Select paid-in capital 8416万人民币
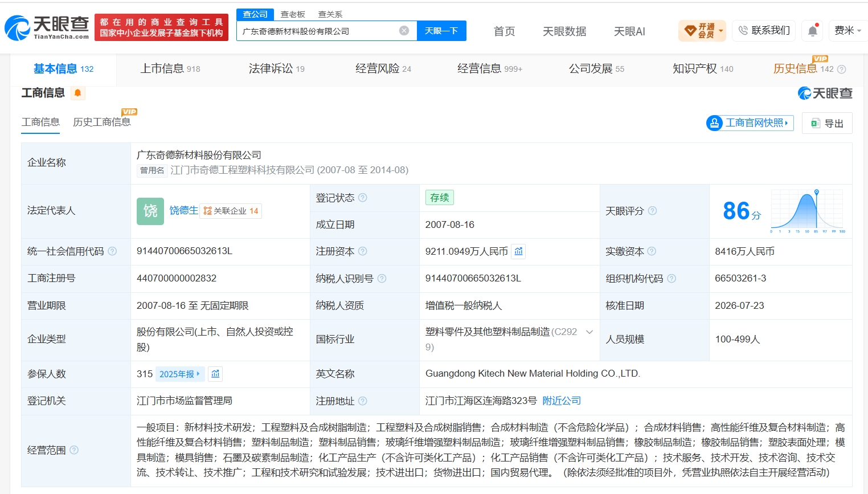The image size is (868, 494). [x=744, y=251]
